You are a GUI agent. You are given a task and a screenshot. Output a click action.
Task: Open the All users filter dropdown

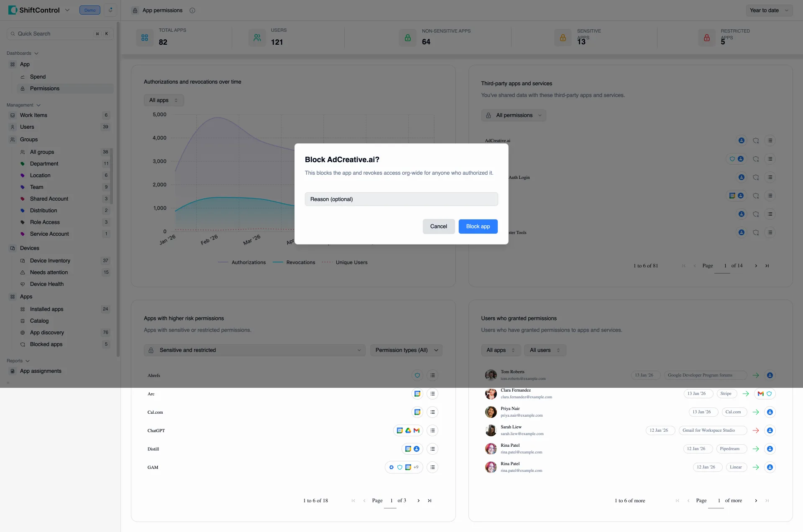coord(545,350)
